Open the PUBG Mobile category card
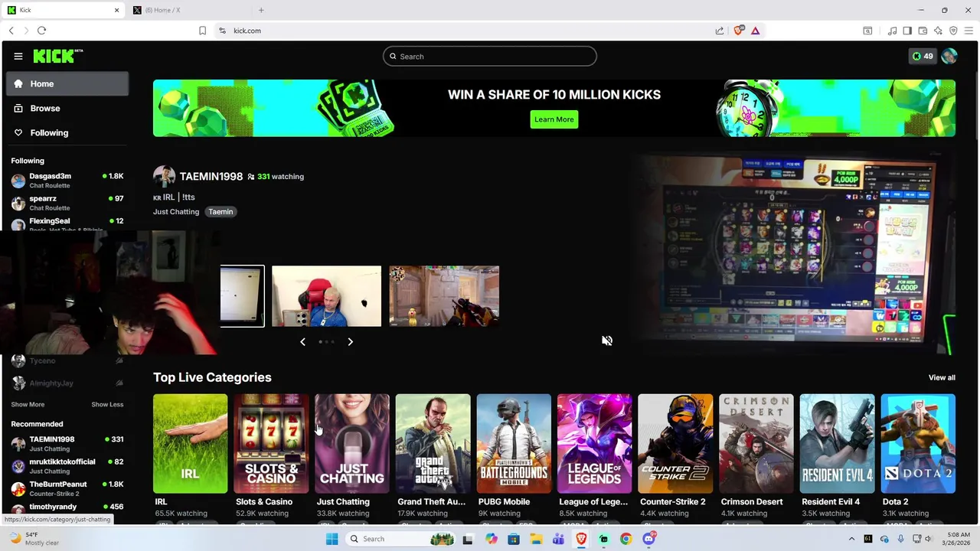980x551 pixels. [514, 444]
